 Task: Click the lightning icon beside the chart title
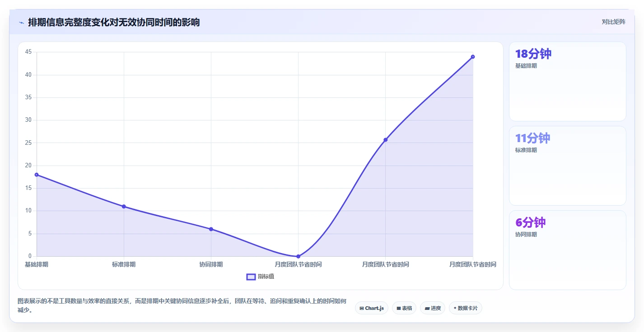(21, 23)
